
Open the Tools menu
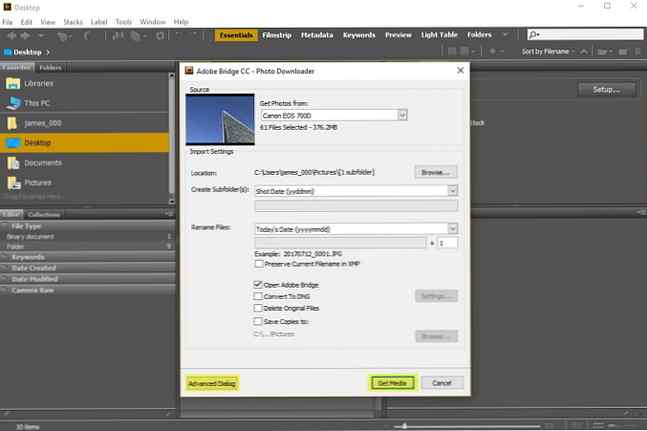123,22
